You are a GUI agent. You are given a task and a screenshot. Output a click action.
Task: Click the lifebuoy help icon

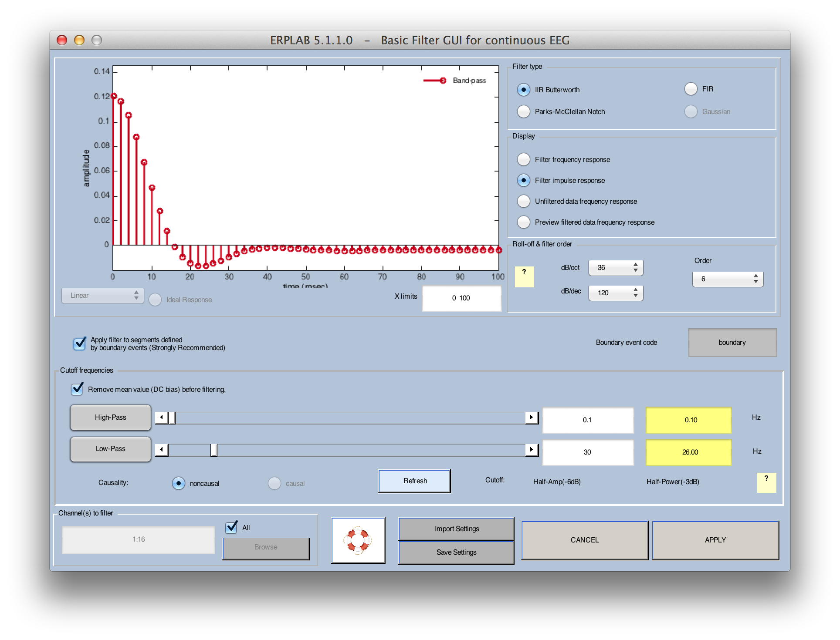tap(358, 540)
